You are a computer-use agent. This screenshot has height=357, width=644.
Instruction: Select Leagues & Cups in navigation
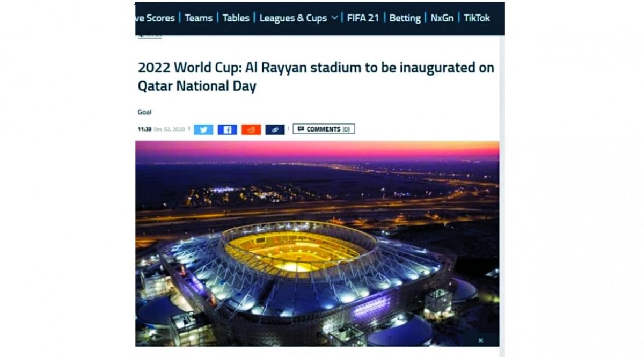click(x=293, y=18)
